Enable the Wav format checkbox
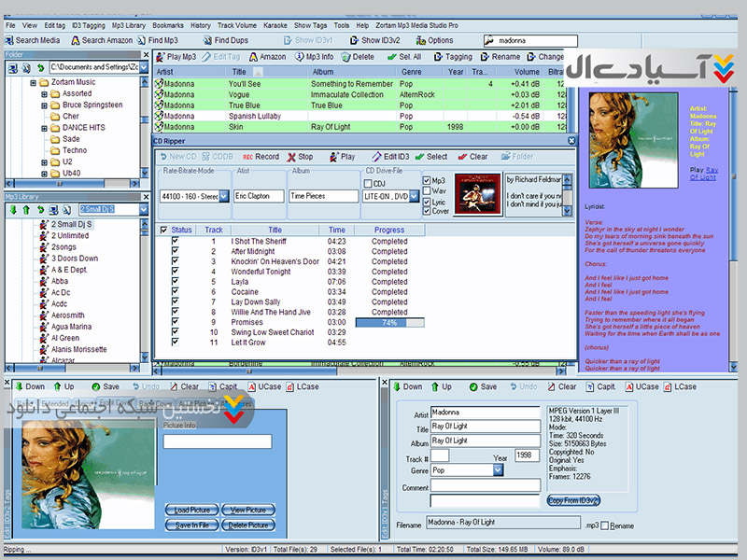This screenshot has width=747, height=560. [427, 191]
